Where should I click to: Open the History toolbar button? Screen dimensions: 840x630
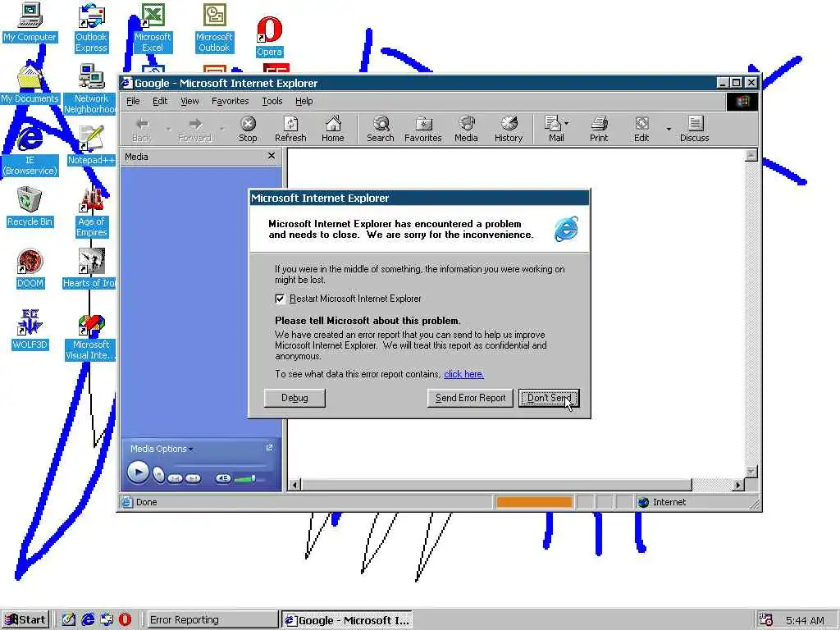pos(509,129)
